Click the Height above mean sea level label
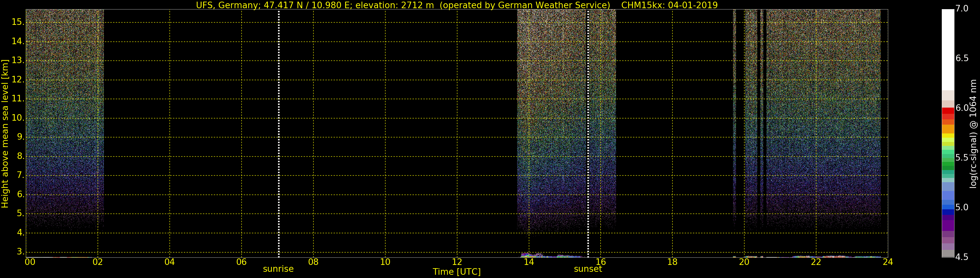980x278 pixels. (x=5, y=134)
